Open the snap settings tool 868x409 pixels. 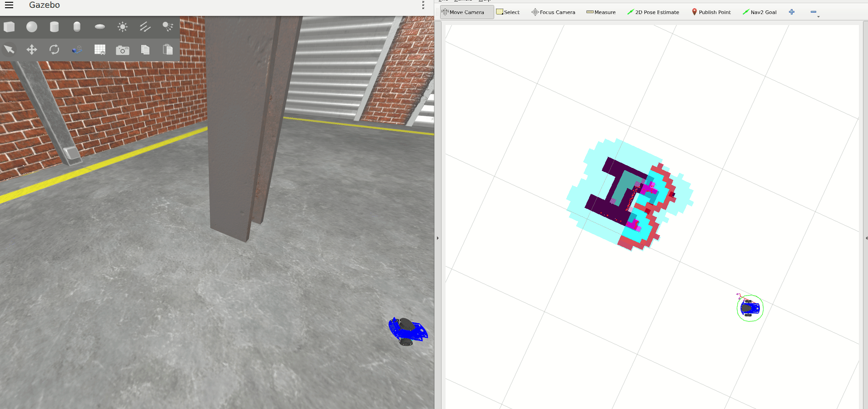click(x=77, y=49)
